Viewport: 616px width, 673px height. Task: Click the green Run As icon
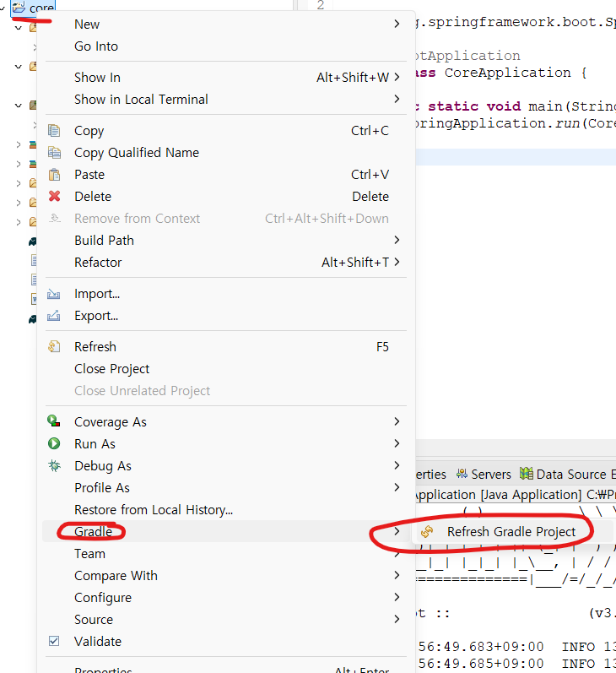click(54, 443)
